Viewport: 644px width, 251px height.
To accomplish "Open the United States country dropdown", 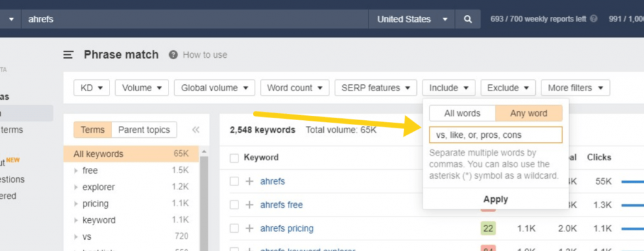I will click(x=412, y=20).
